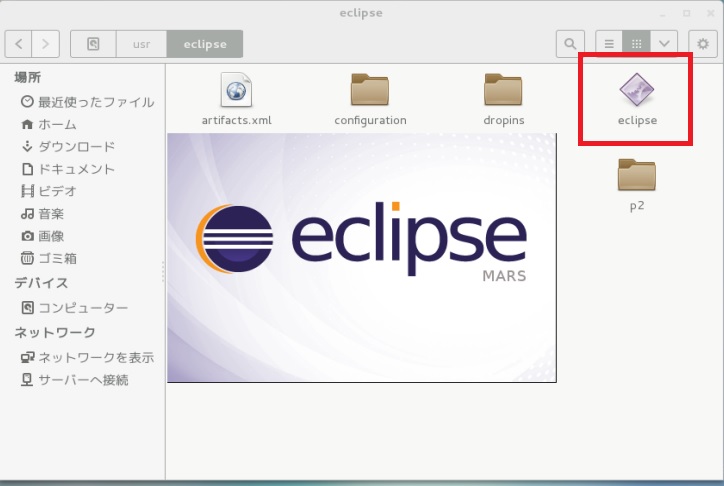Image resolution: width=724 pixels, height=486 pixels.
Task: Open Pictures (画像) in sidebar
Action: tap(42, 236)
